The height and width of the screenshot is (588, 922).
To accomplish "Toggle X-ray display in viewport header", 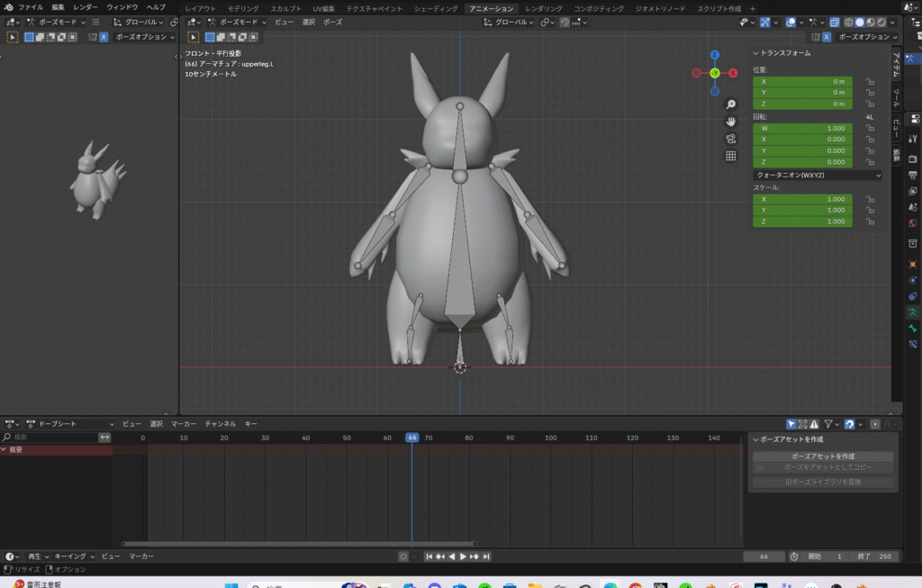I will click(835, 23).
